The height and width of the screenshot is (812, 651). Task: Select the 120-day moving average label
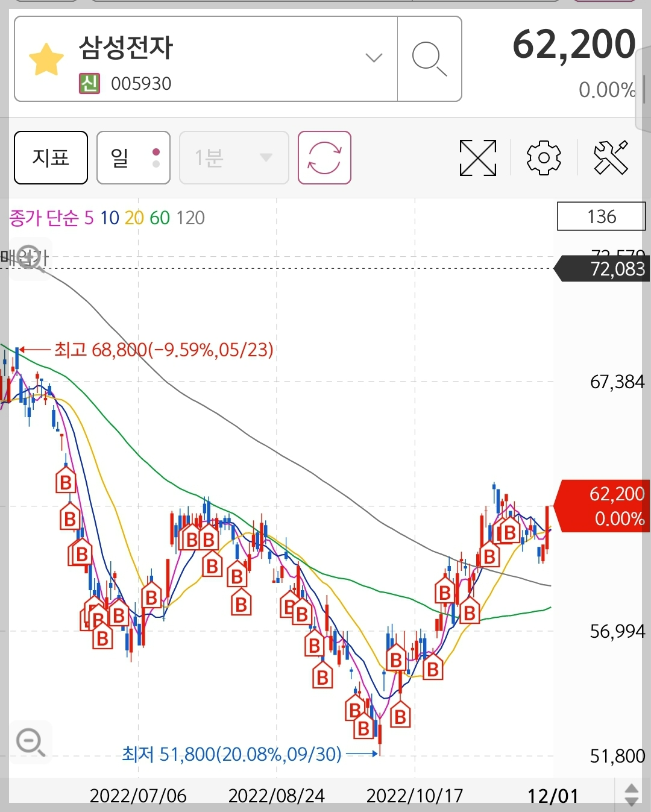coord(190,218)
